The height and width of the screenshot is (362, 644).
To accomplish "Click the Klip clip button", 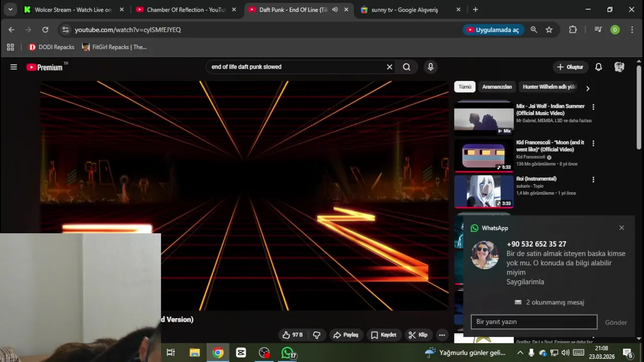I will pyautogui.click(x=418, y=335).
